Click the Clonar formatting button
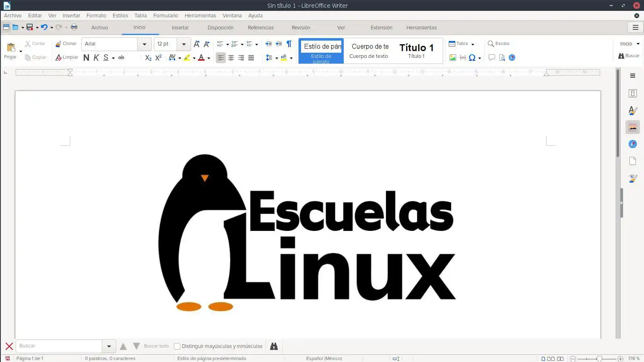Viewport: 644px width, 362px height. (x=66, y=43)
